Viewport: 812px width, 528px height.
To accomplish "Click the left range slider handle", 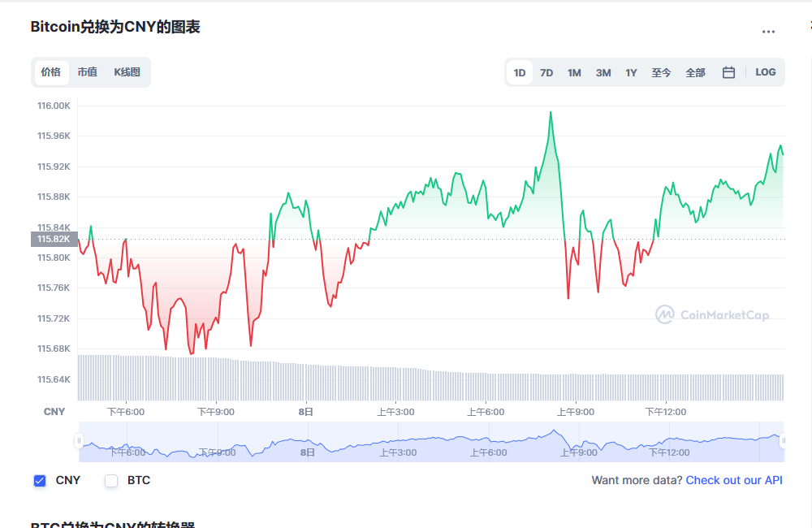I will [79, 441].
